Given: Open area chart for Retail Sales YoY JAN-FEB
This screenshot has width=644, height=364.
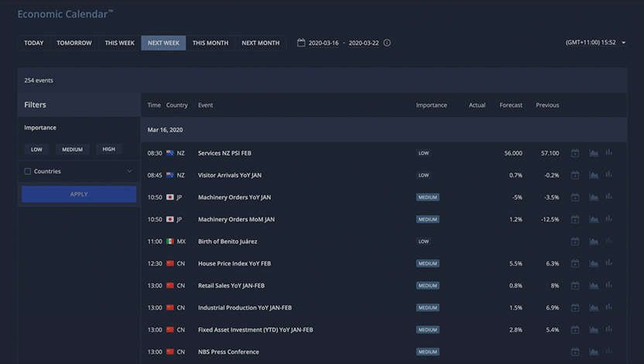Looking at the screenshot, I should [594, 286].
